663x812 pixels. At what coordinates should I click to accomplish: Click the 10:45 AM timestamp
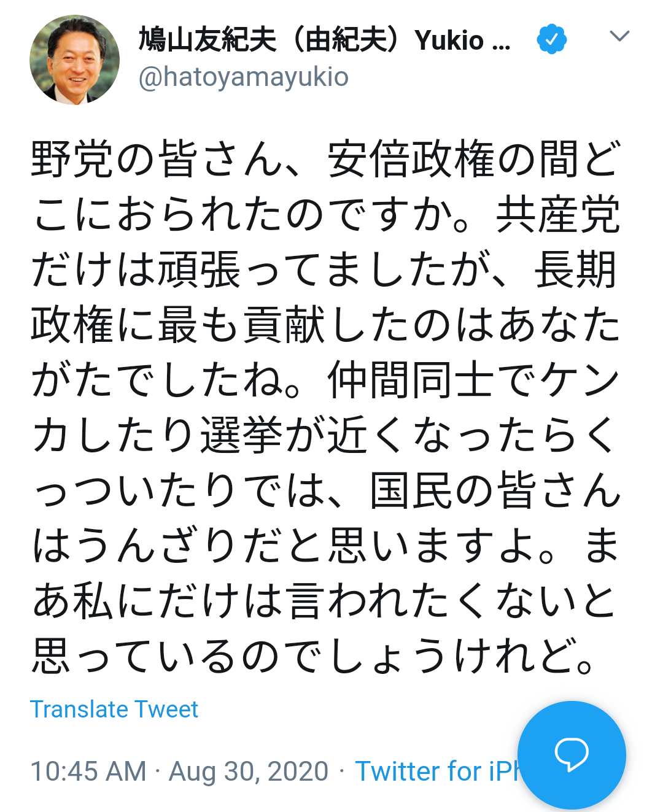click(88, 771)
